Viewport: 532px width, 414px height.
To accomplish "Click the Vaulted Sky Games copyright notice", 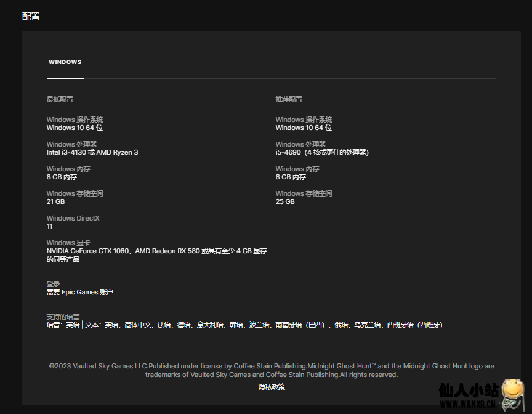I will point(272,370).
